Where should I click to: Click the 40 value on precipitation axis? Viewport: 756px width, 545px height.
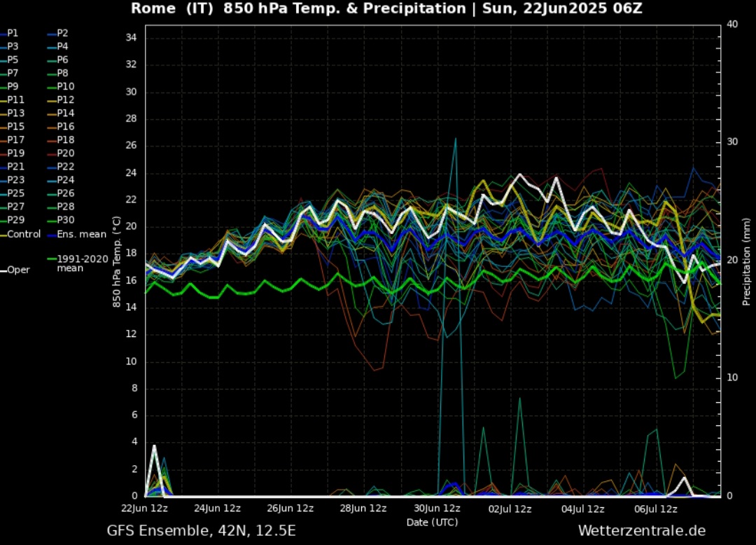tap(732, 24)
